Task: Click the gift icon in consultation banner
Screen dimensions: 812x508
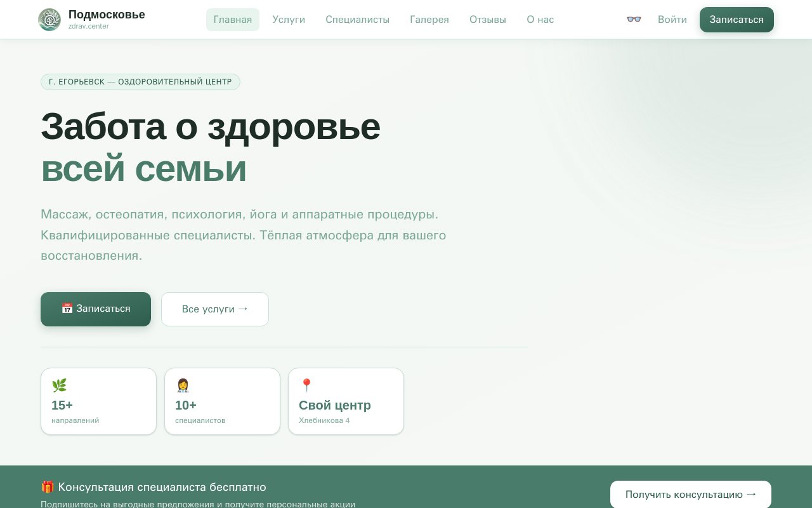Action: click(48, 487)
